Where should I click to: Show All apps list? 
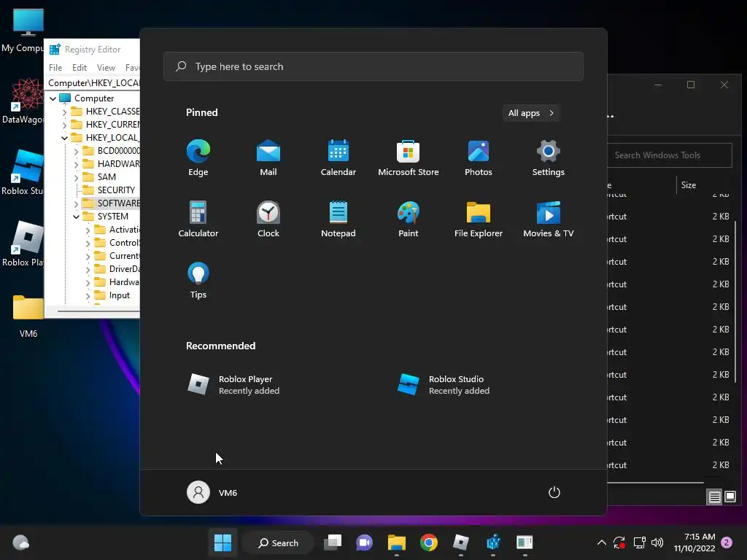531,113
